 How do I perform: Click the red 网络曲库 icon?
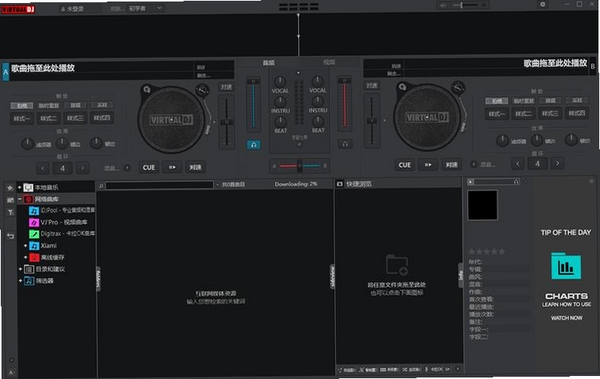(28, 199)
